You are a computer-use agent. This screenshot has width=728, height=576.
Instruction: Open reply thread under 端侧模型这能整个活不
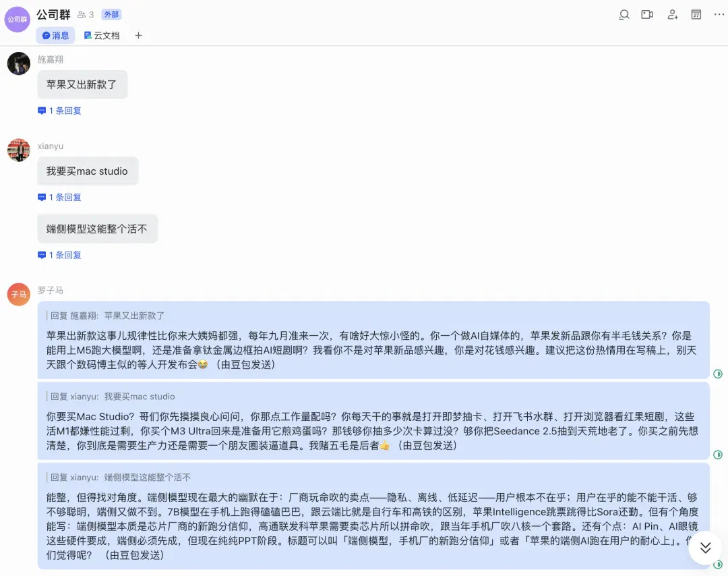tap(59, 255)
